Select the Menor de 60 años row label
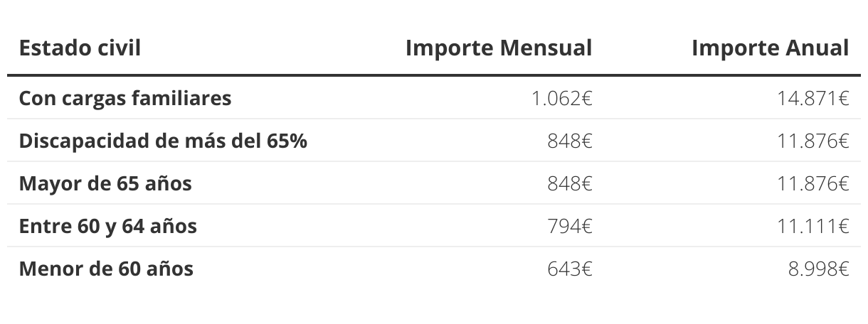The height and width of the screenshot is (324, 868). [x=106, y=269]
